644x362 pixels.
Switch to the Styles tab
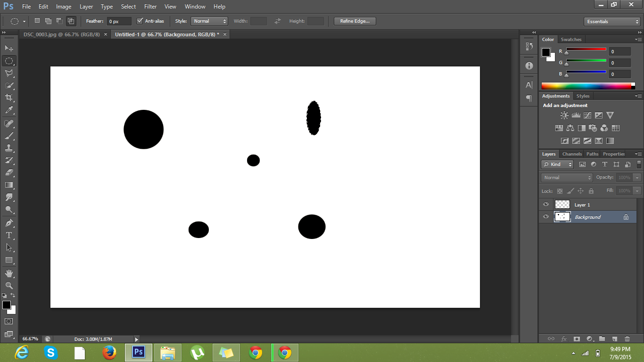[583, 96]
